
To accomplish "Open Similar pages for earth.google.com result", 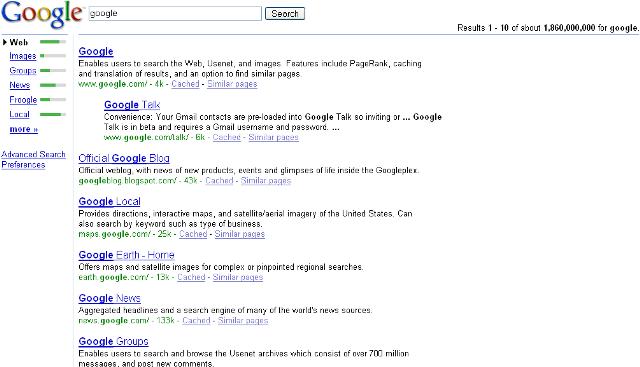I will (x=238, y=278).
